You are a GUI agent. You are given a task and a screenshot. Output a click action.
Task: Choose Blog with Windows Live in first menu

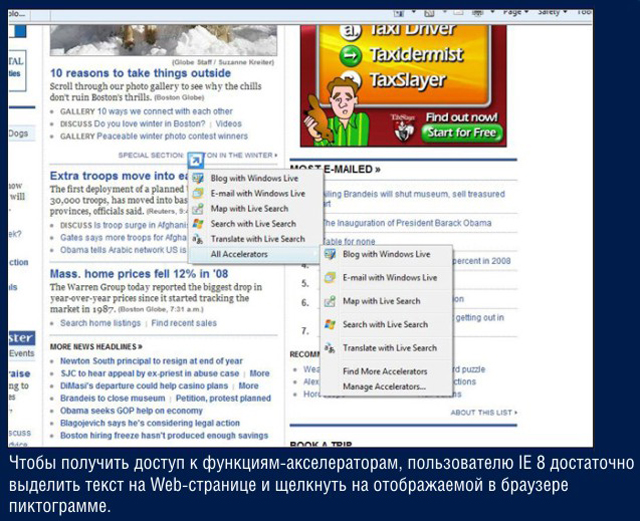[x=255, y=178]
